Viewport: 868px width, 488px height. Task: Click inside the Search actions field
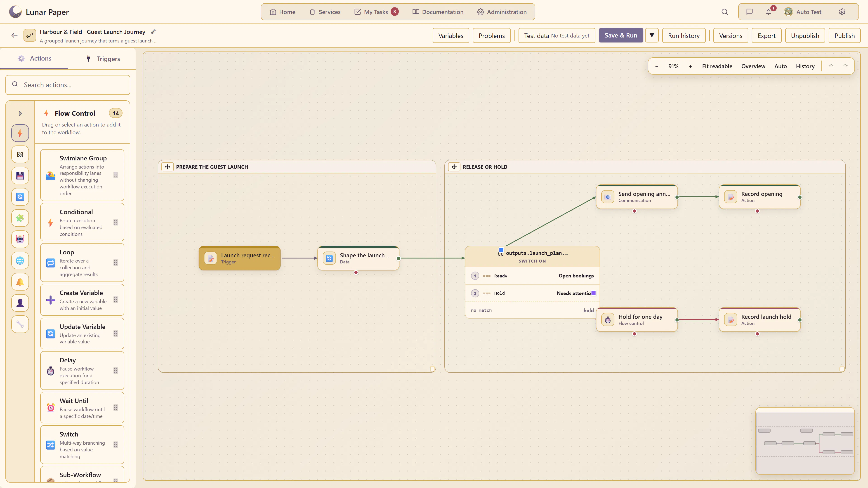click(68, 85)
